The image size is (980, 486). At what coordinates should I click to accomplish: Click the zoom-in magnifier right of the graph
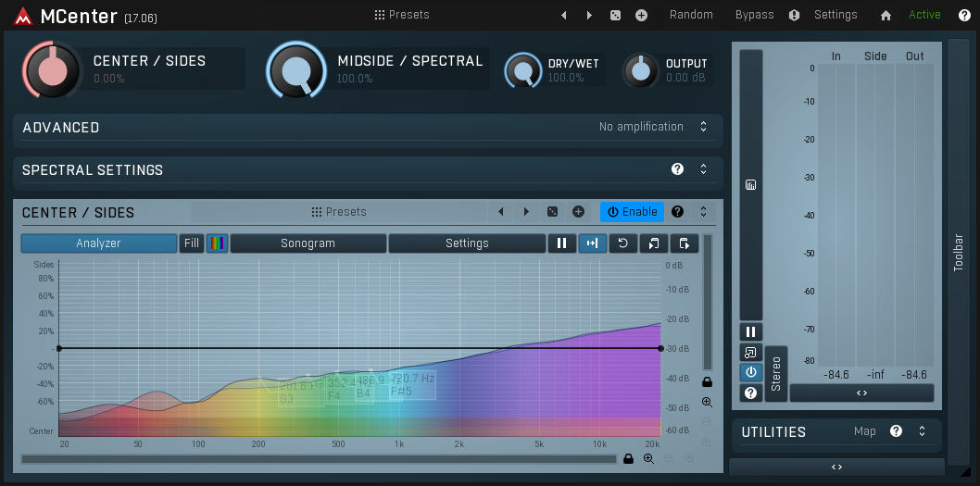tap(707, 403)
